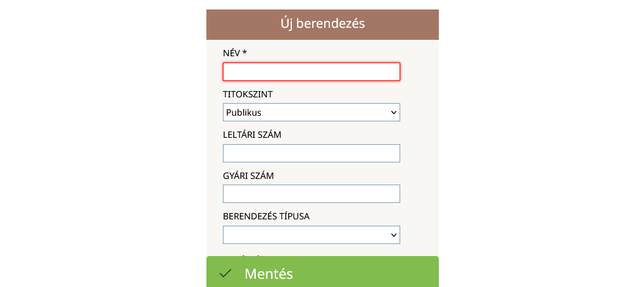The height and width of the screenshot is (287, 644).
Task: Click the Mentés label text
Action: pos(268,274)
